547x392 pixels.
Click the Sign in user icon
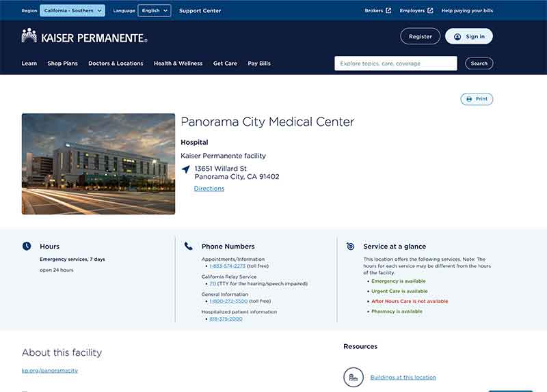pyautogui.click(x=457, y=37)
